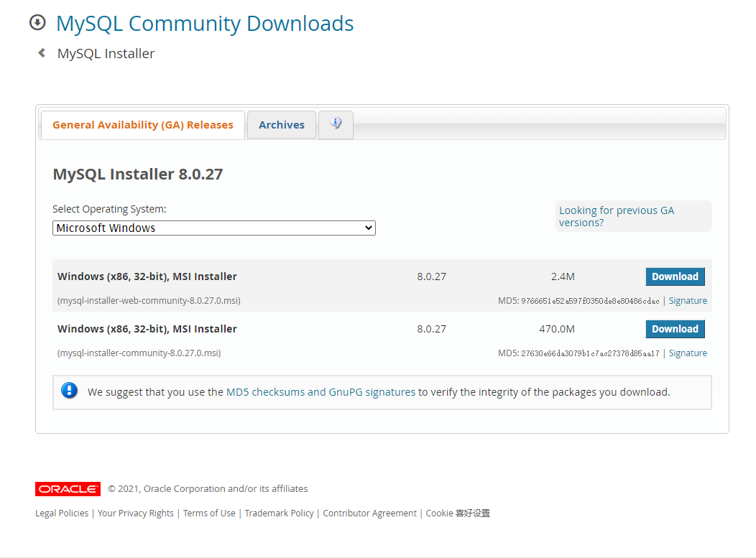The height and width of the screenshot is (558, 756).
Task: Click version 8.0.27 in the 470.0M row
Action: coord(431,329)
